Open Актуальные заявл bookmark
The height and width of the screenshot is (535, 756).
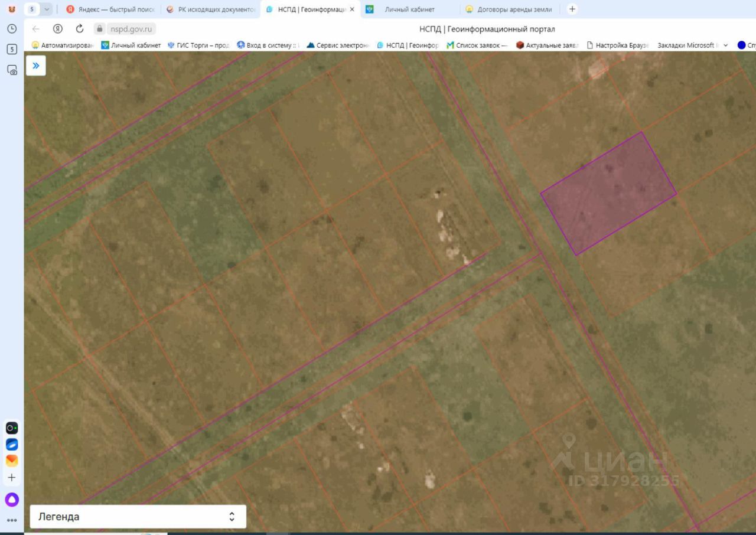click(x=548, y=45)
